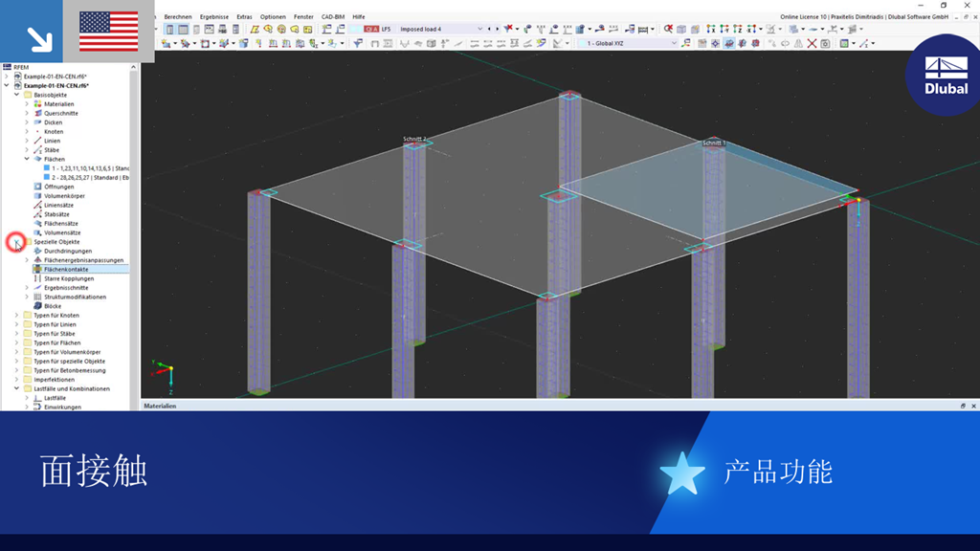
Task: Select Ergebnisschnitte tree item
Action: point(66,288)
